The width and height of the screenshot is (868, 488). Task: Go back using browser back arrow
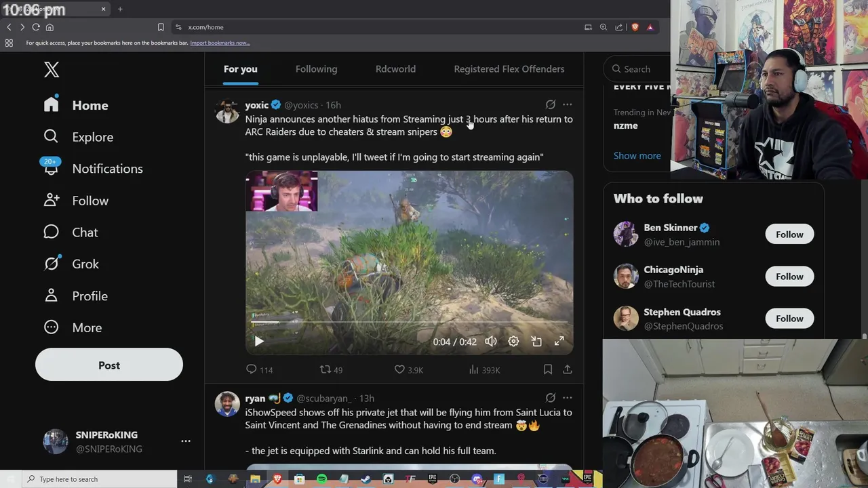[9, 27]
